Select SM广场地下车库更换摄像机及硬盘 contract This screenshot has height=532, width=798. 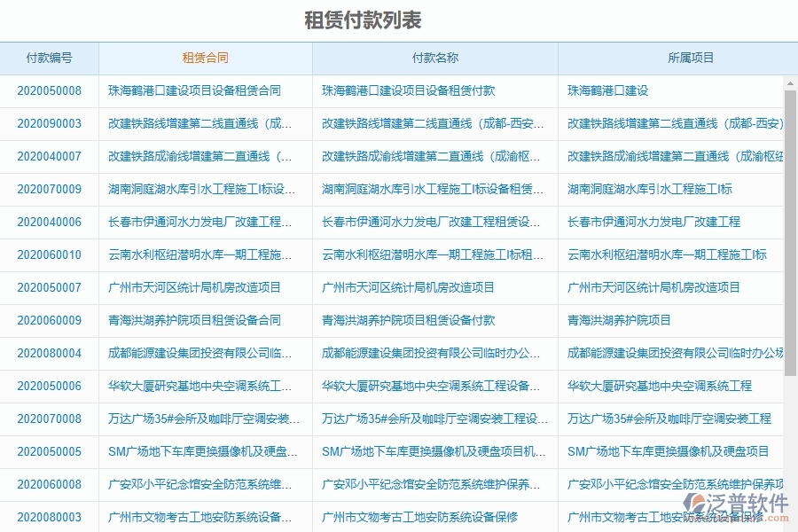[204, 451]
